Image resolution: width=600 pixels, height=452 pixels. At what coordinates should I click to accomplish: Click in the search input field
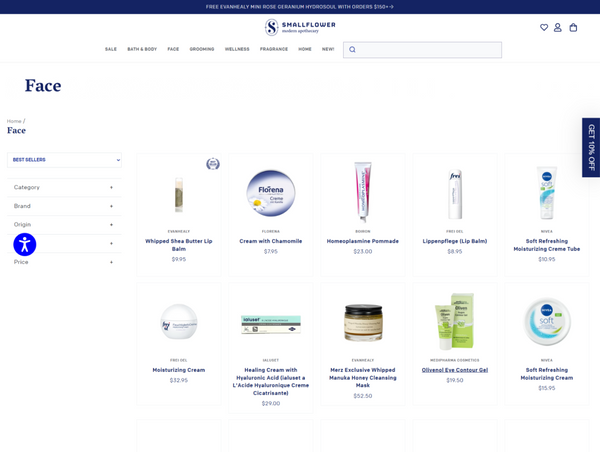[x=422, y=50]
